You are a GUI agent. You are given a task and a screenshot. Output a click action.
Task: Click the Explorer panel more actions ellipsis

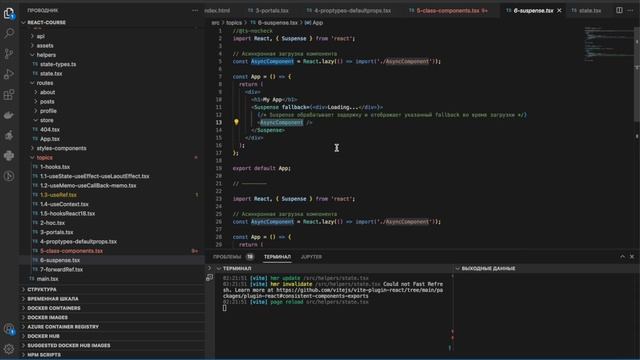[195, 10]
